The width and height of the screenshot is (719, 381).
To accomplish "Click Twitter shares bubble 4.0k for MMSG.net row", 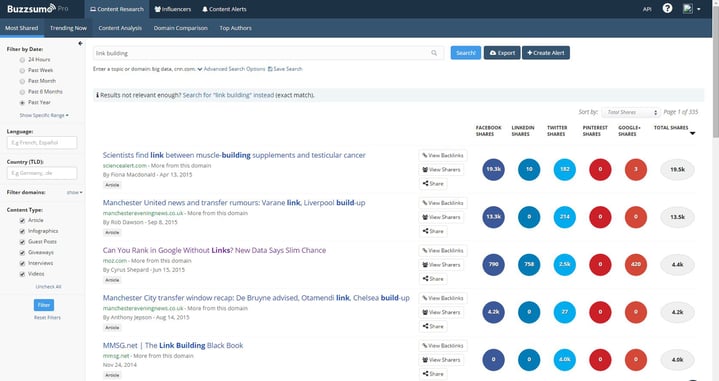I will click(x=564, y=360).
